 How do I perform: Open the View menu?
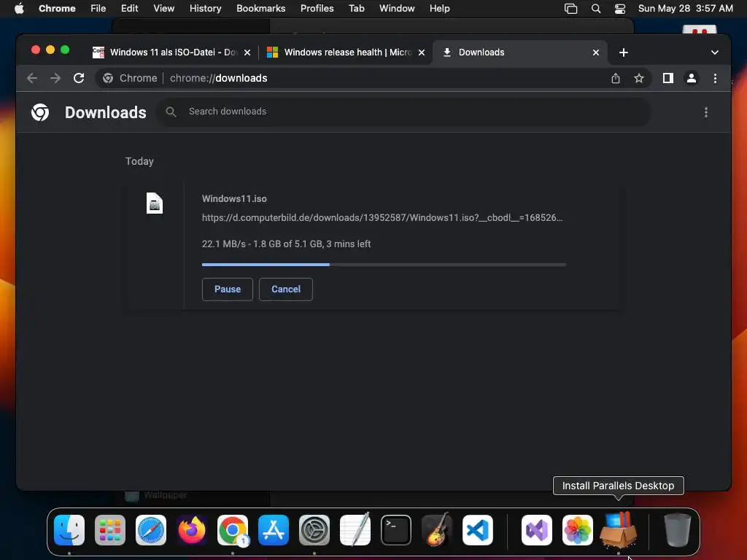(163, 8)
